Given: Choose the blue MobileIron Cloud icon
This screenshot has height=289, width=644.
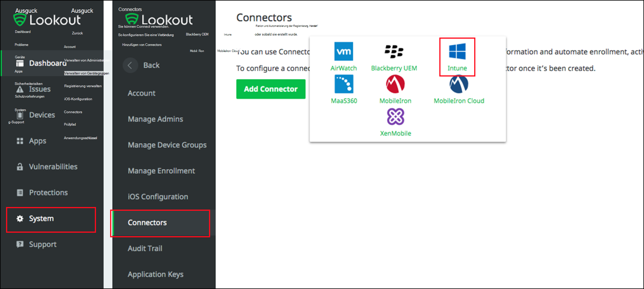Looking at the screenshot, I should click(x=459, y=84).
